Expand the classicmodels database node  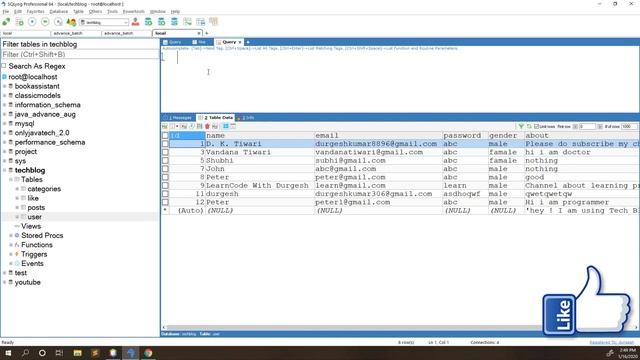click(x=4, y=96)
